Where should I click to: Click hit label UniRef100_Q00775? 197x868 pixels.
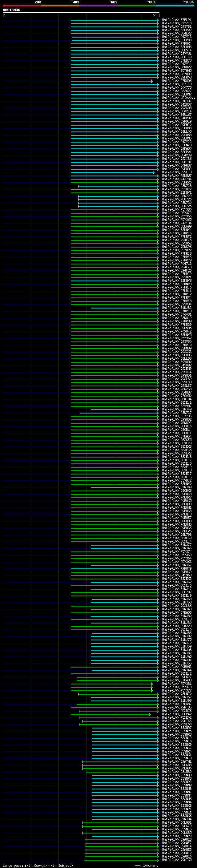point(177,88)
